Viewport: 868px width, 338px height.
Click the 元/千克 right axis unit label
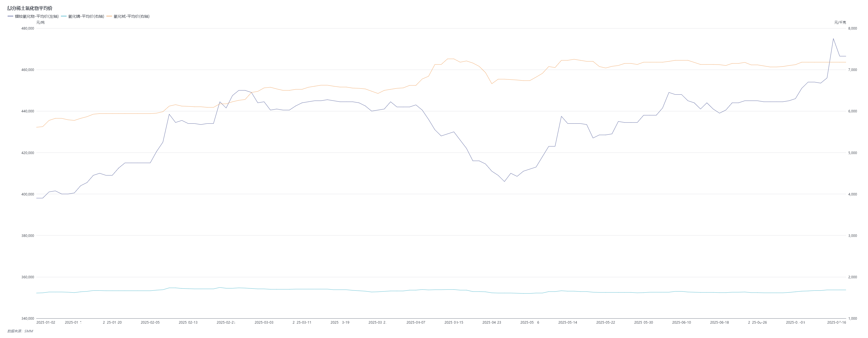(x=840, y=22)
